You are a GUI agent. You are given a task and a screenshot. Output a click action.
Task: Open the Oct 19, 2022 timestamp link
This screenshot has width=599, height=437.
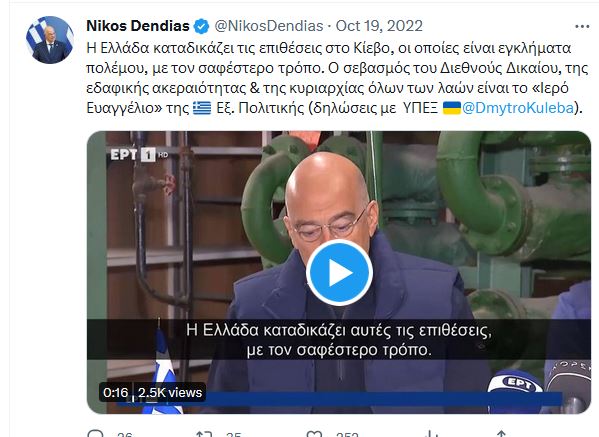coord(379,26)
